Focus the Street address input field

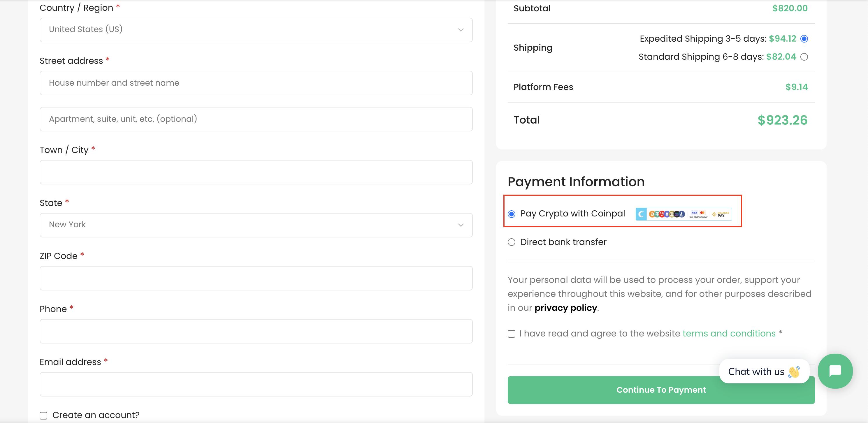pos(256,83)
